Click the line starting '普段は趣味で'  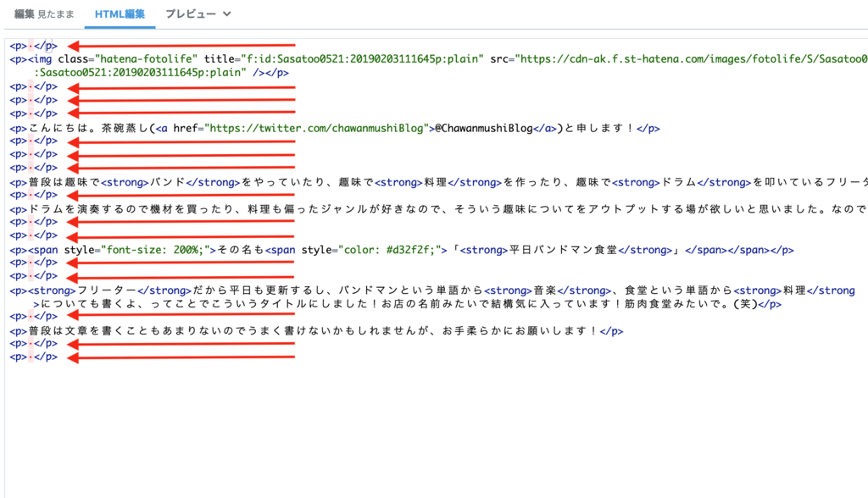point(438,183)
